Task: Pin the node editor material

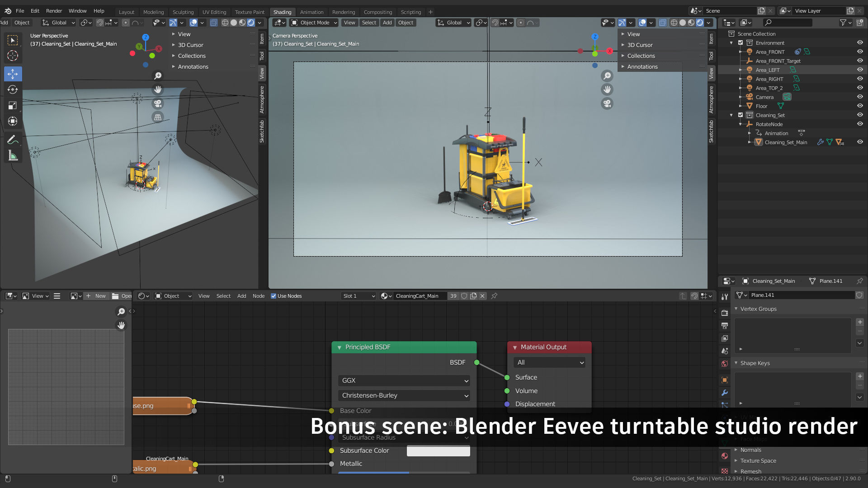Action: click(x=494, y=296)
